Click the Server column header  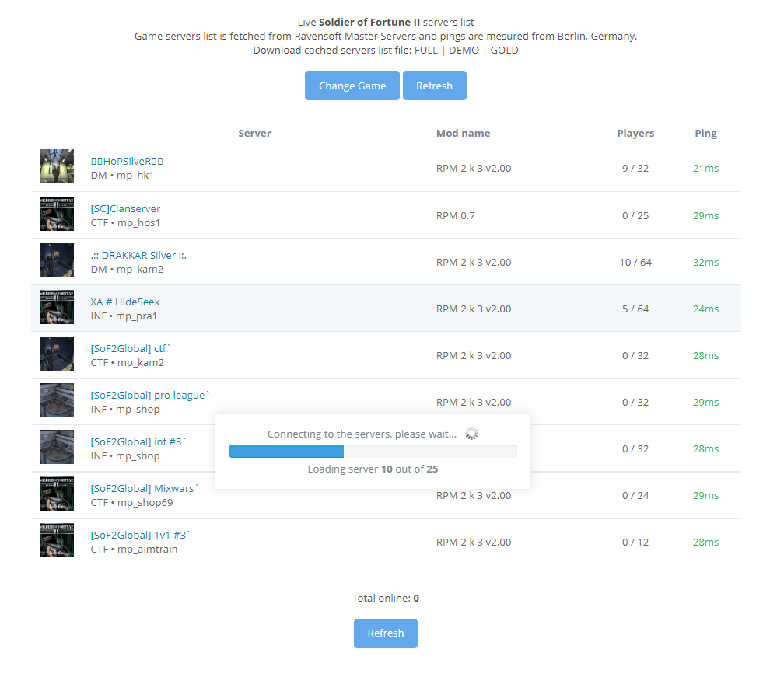[254, 133]
